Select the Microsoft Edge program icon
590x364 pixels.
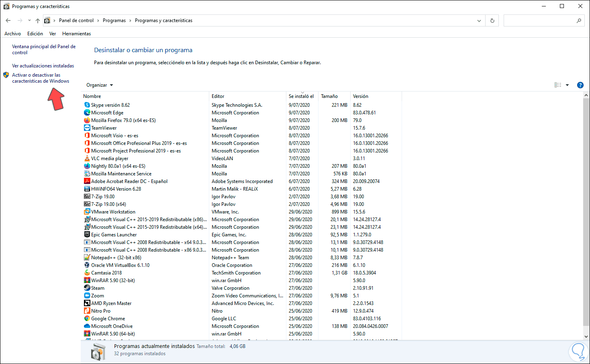coord(87,113)
